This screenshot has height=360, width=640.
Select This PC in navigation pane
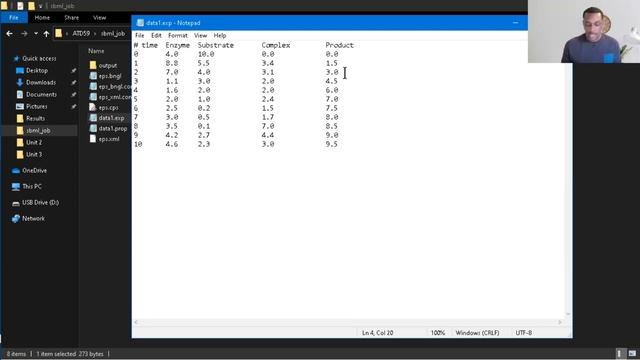32,186
